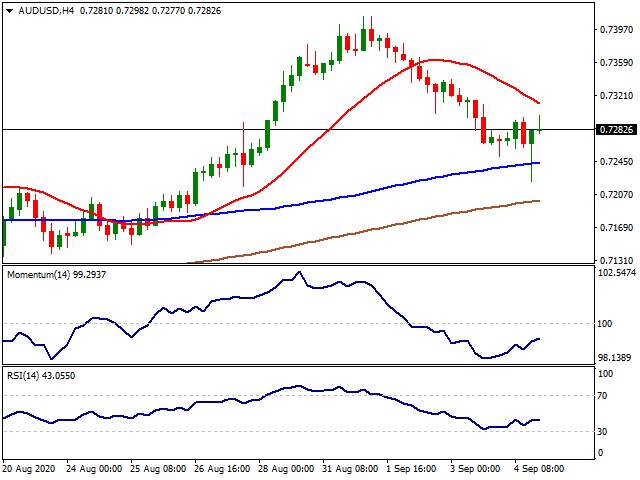Click the RSI 30 level label

point(602,431)
